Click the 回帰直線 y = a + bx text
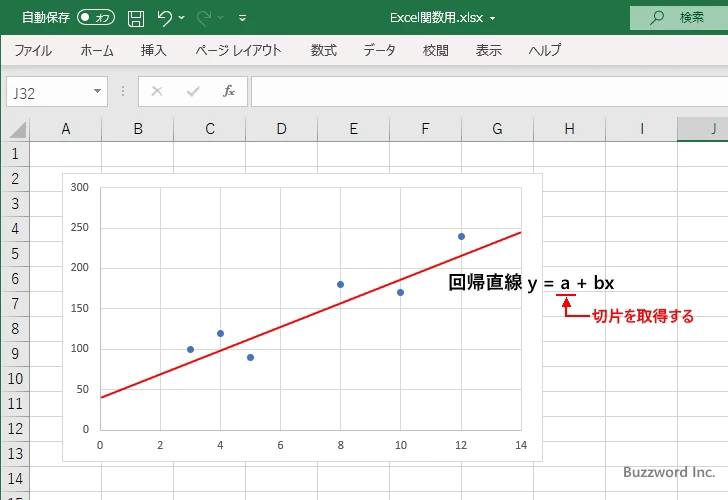The width and height of the screenshot is (728, 500). (x=531, y=283)
